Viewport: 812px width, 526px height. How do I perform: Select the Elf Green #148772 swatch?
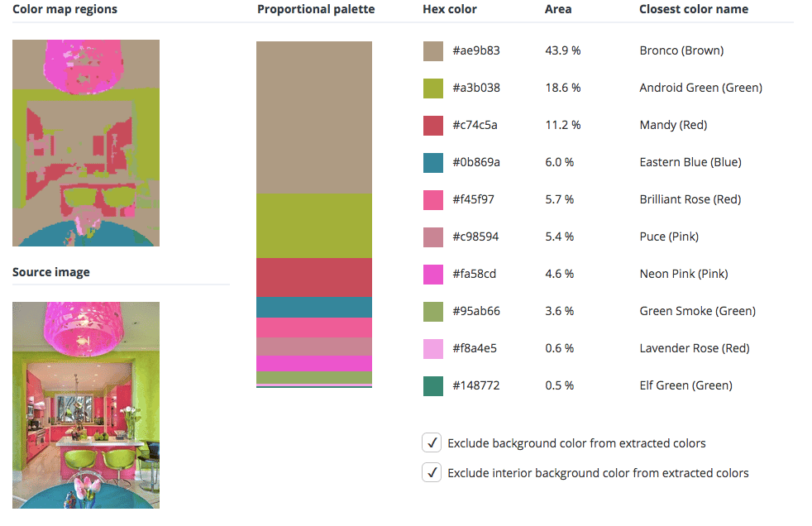tap(433, 386)
